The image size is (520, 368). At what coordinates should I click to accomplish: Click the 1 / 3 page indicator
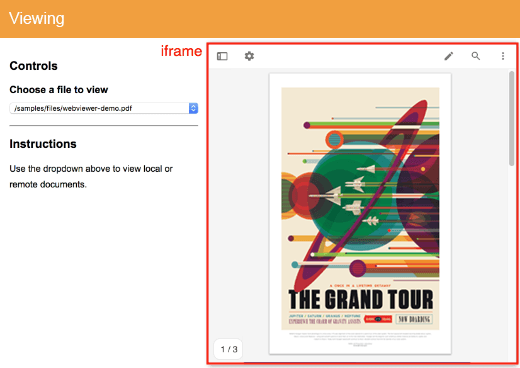point(229,349)
